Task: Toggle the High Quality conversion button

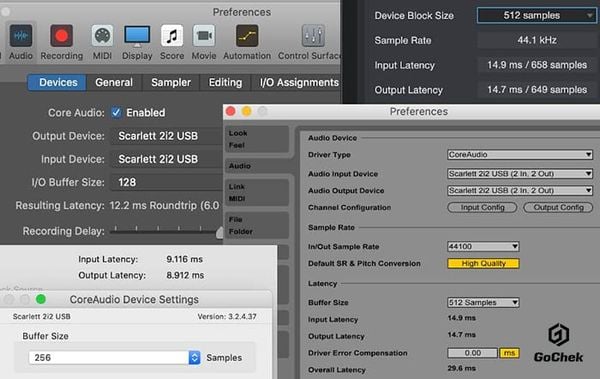Action: [483, 263]
